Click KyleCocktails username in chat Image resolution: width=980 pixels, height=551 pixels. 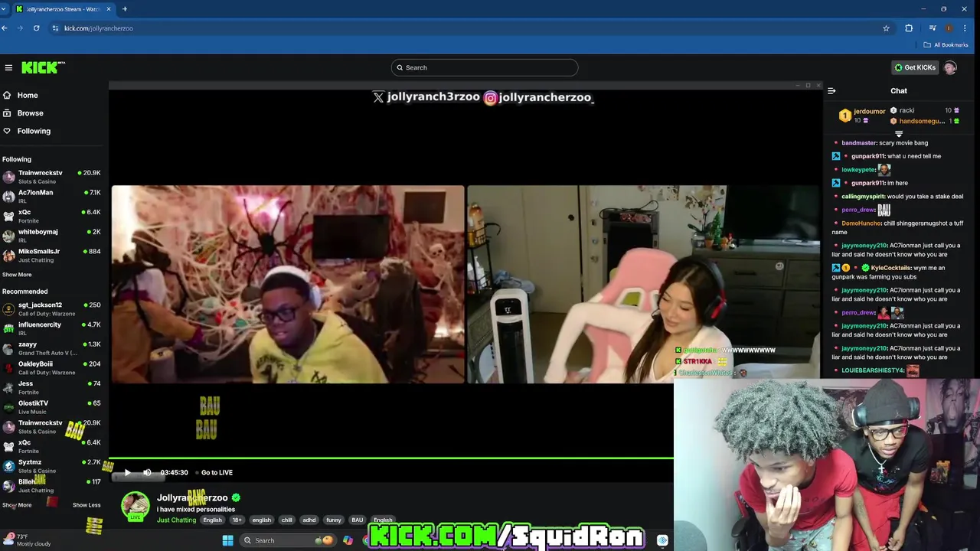pyautogui.click(x=891, y=268)
